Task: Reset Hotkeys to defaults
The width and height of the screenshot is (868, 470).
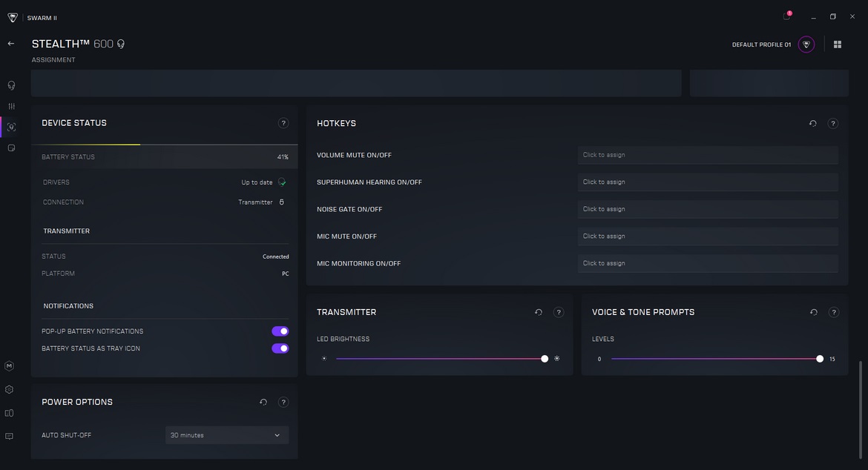Action: (x=812, y=124)
